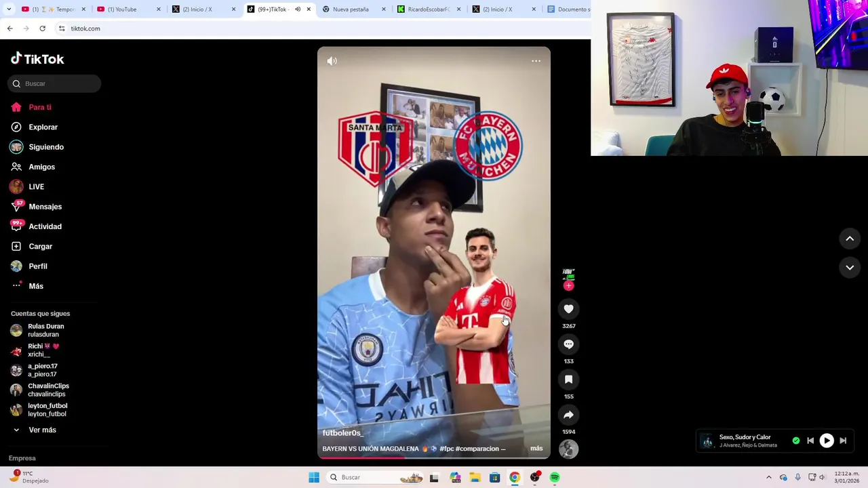Save the video with the bookmark icon
The image size is (868, 488).
pos(568,380)
